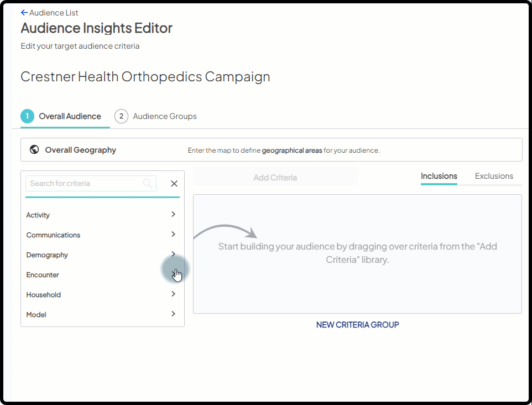Expand the Activity category chevron

tap(173, 215)
